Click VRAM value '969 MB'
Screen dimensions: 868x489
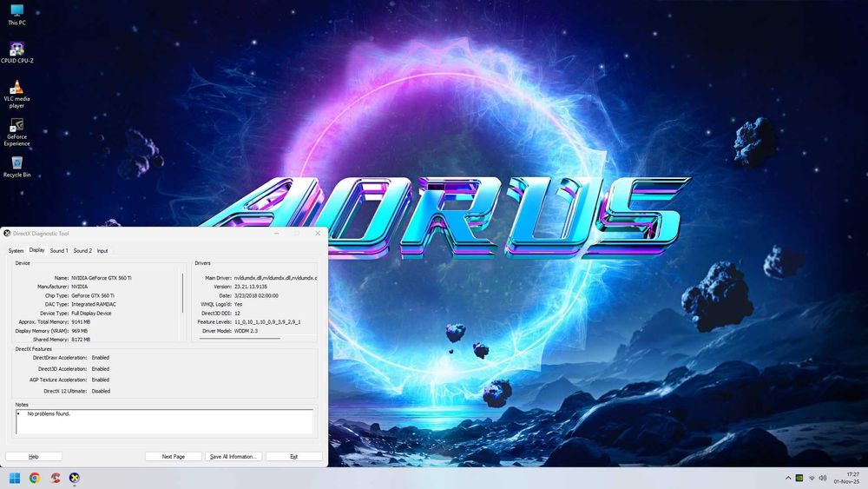click(x=80, y=331)
